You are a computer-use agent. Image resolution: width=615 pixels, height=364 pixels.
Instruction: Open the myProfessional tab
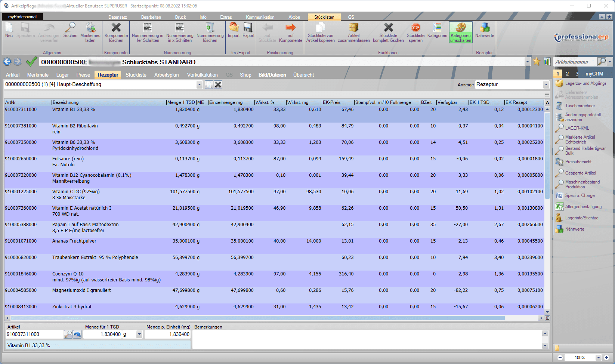[x=22, y=17]
